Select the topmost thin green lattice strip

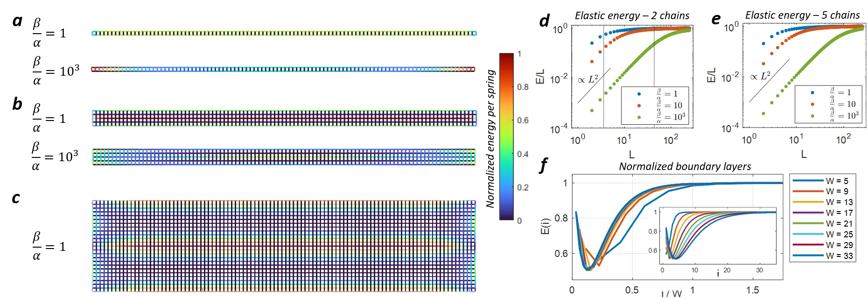285,33
